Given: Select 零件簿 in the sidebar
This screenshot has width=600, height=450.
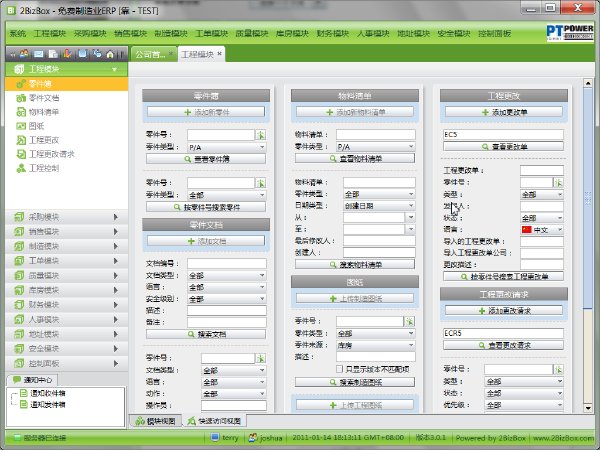Looking at the screenshot, I should (x=67, y=84).
